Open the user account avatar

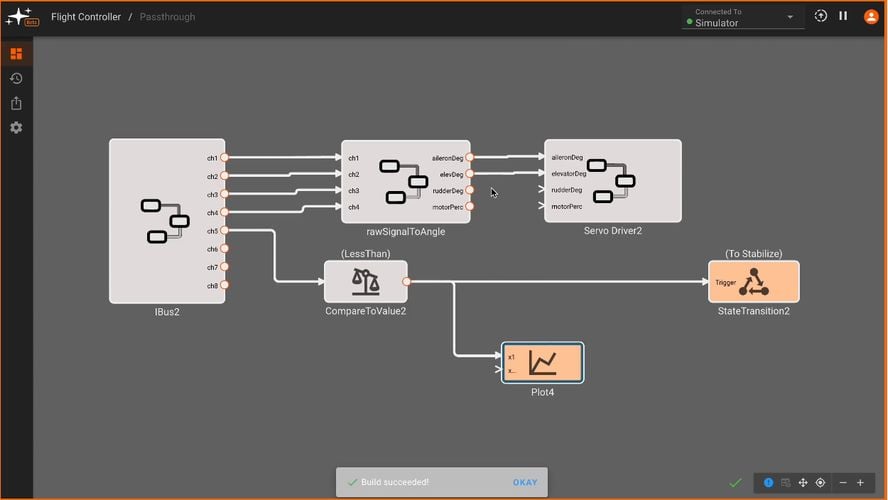coord(871,16)
